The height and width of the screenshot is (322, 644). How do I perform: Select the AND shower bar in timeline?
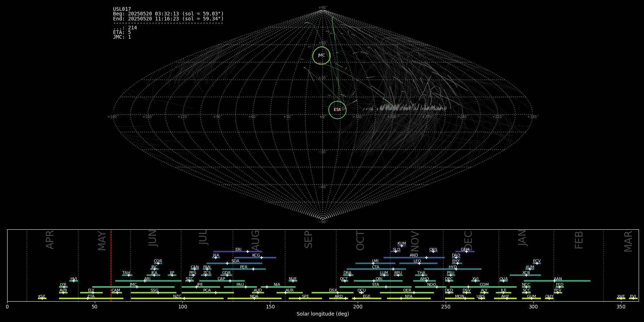[414, 258]
